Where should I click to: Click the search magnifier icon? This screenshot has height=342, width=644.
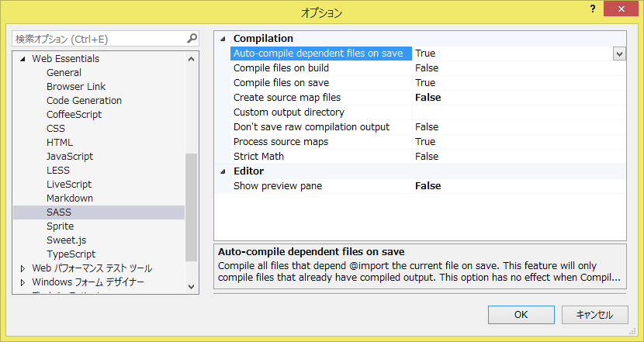click(x=192, y=38)
